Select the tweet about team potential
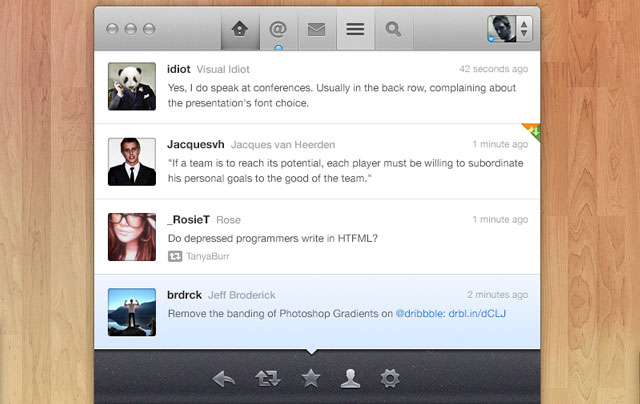The image size is (640, 404). pos(317,162)
